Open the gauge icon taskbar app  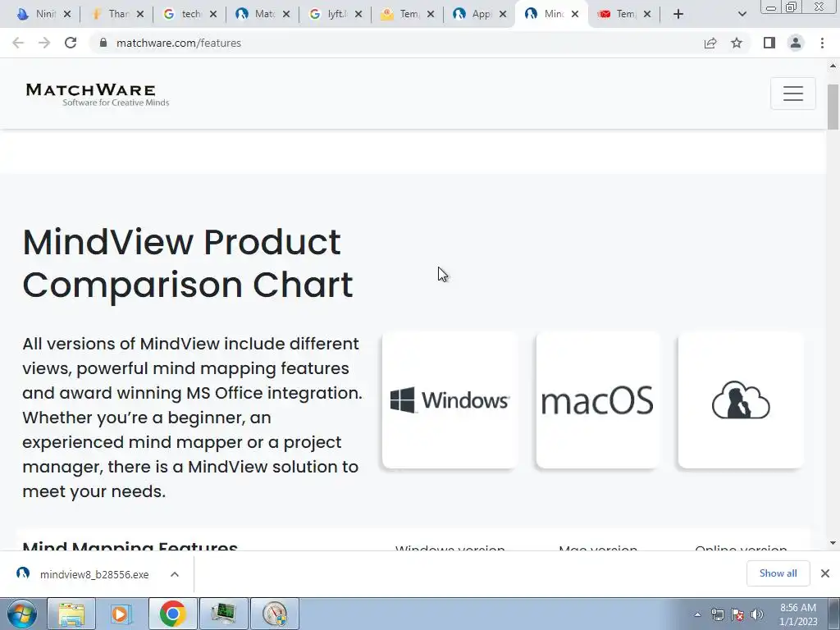275,614
